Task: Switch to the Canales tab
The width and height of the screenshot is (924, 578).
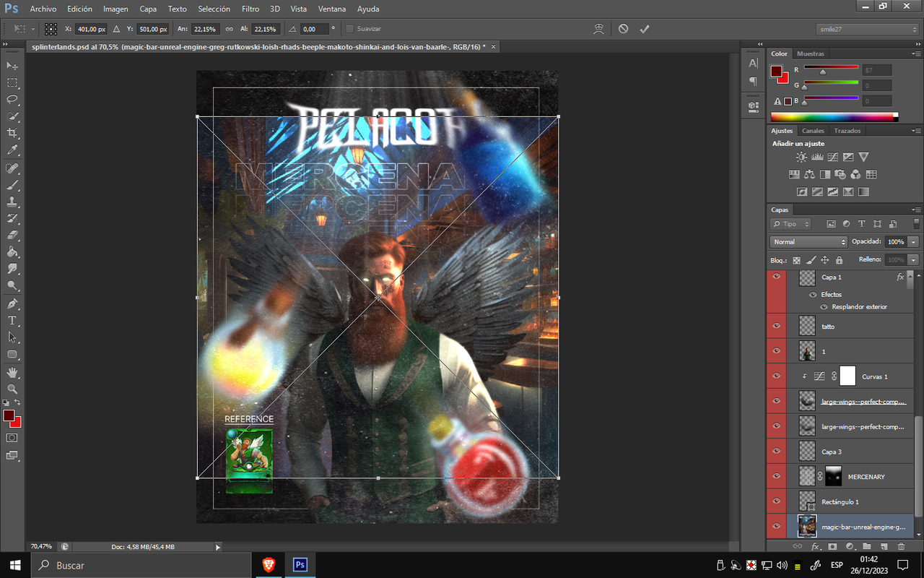Action: click(813, 131)
